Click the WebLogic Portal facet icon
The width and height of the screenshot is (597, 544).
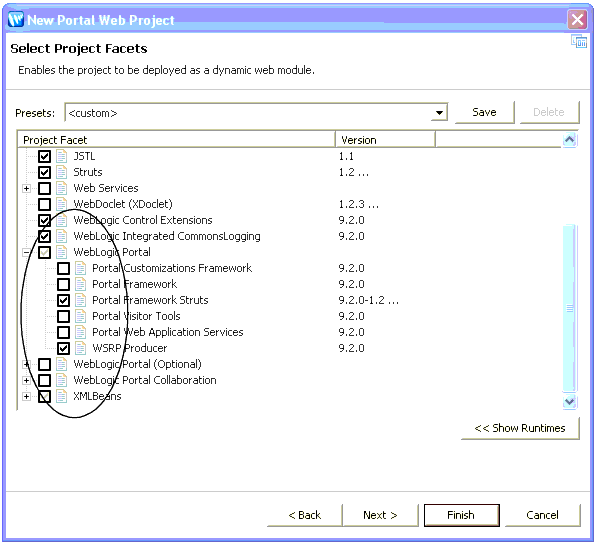62,252
